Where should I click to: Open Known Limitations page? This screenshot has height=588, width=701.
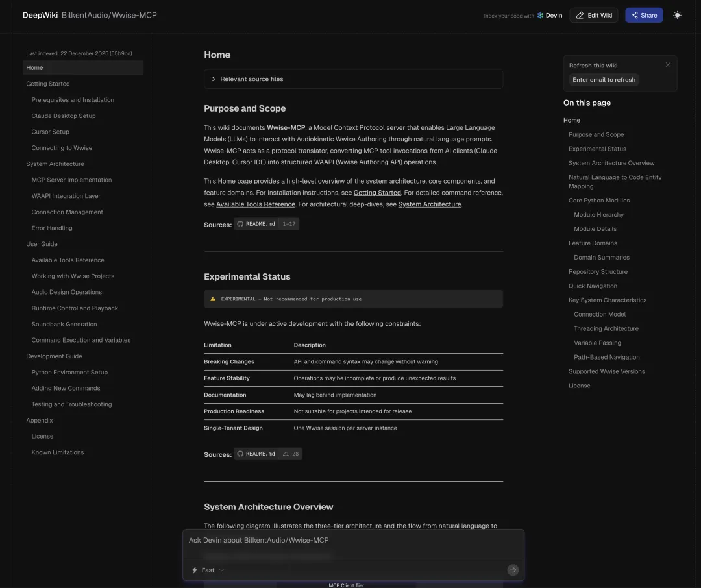(58, 452)
